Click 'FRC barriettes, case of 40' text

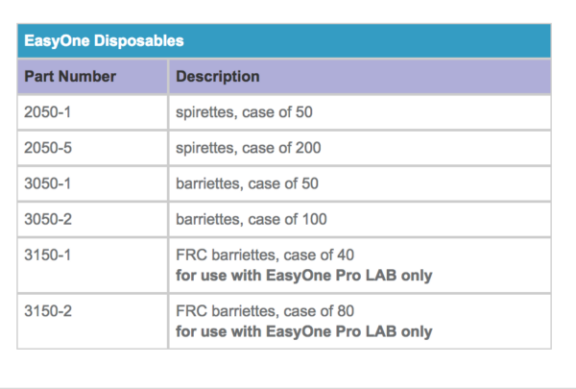coord(265,255)
